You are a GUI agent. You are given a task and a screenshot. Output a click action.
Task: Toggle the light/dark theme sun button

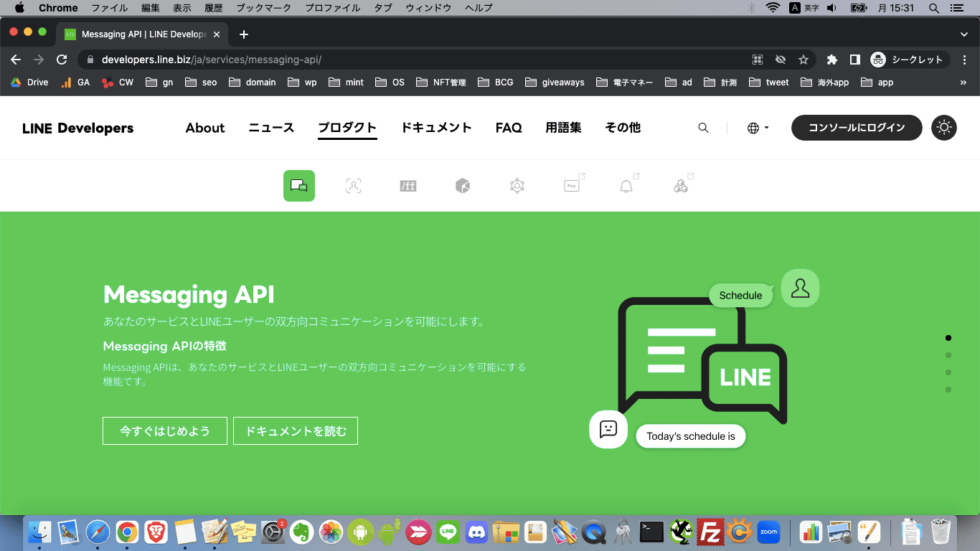point(944,128)
